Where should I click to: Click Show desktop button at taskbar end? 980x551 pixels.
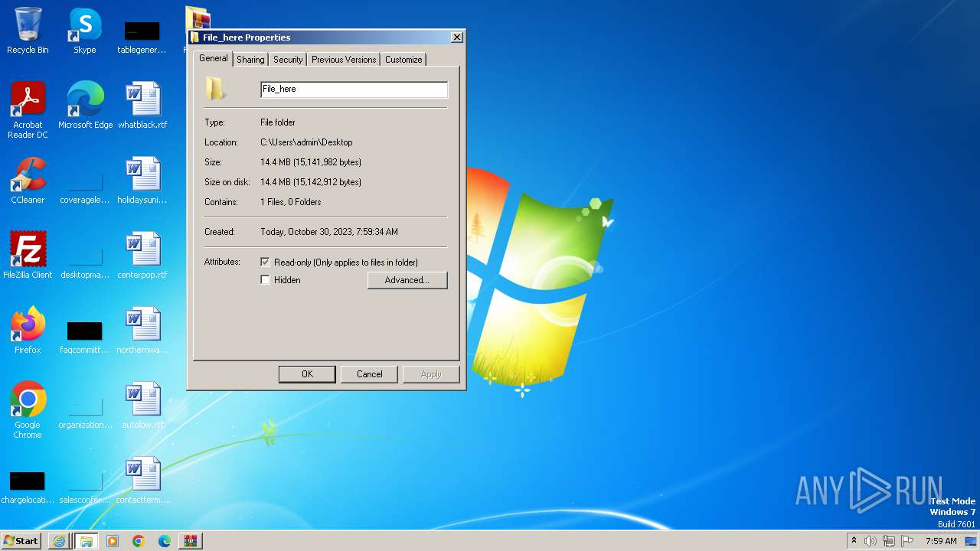pos(971,541)
